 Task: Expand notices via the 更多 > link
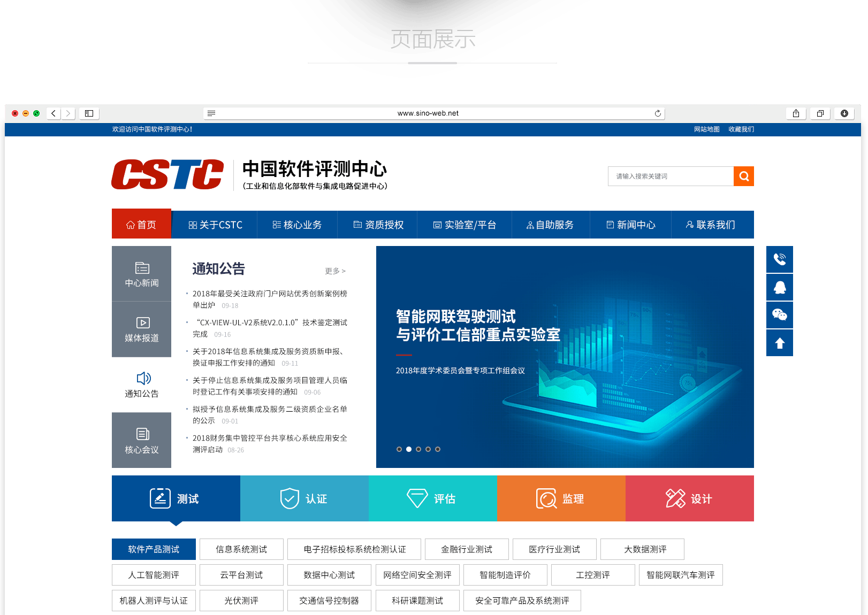point(335,271)
